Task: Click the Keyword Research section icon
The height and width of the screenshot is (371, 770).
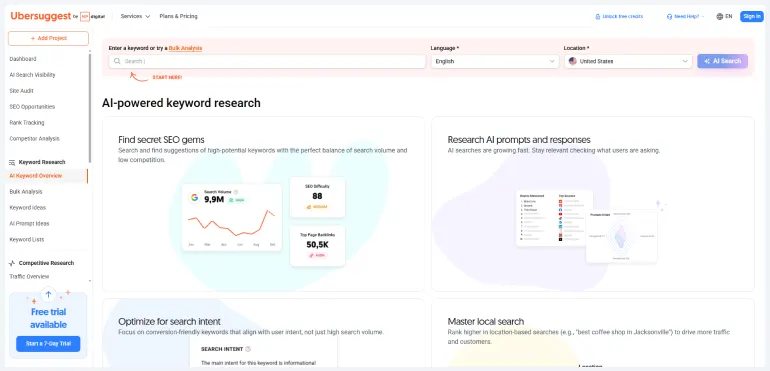Action: tap(12, 162)
